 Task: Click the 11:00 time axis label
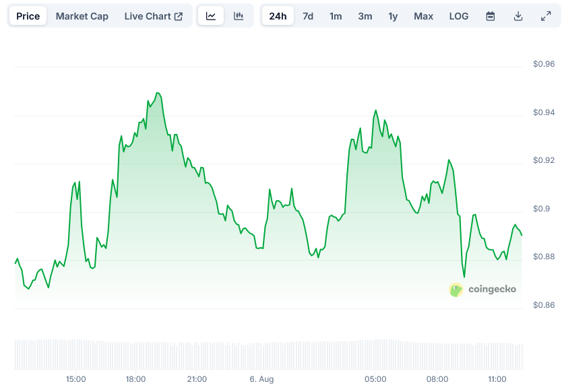click(x=497, y=379)
